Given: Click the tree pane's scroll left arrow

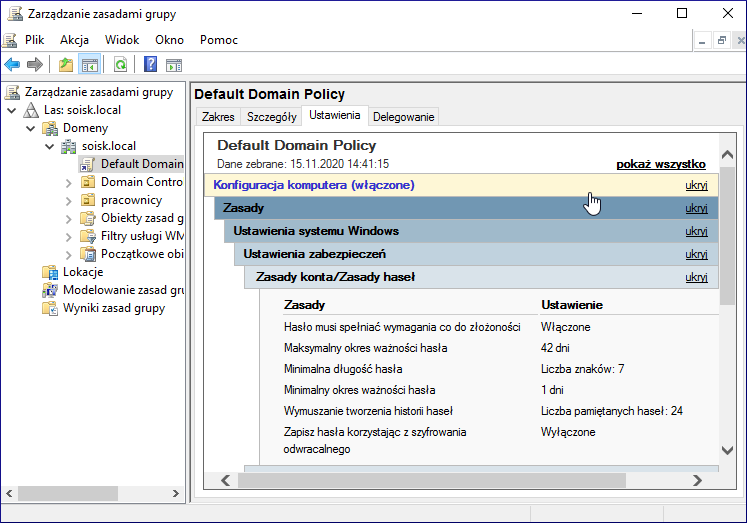Looking at the screenshot, I should point(9,493).
